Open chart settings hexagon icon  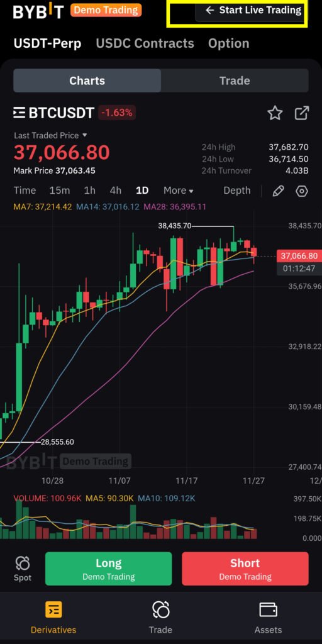(302, 191)
